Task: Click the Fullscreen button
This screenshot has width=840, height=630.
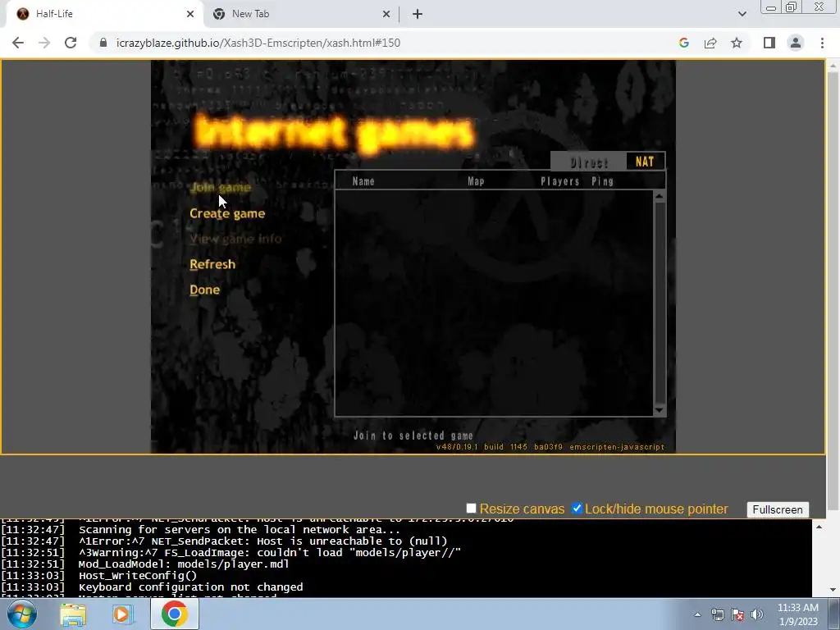Action: coord(778,509)
